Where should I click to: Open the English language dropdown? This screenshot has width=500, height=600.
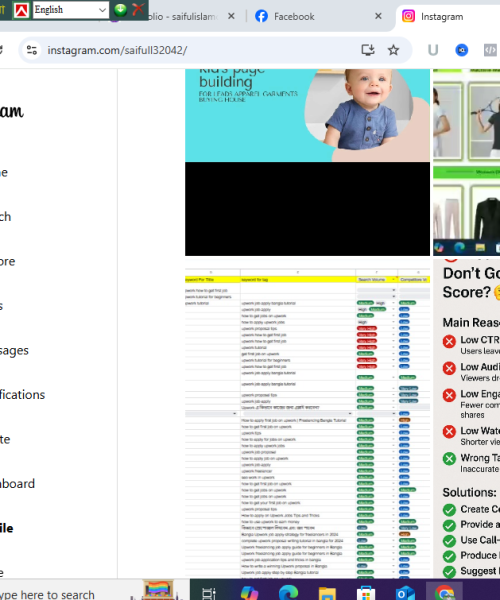pos(71,10)
